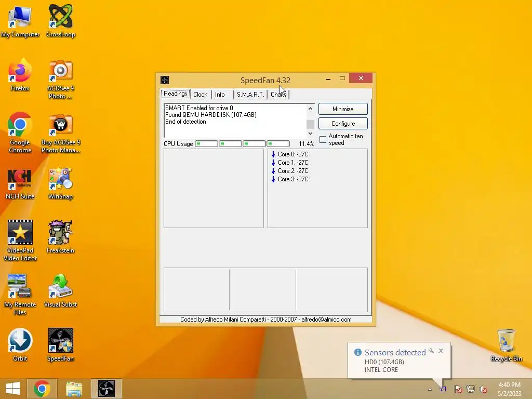Open Action Center flag tray icon
This screenshot has height=399, width=532.
coord(458,389)
